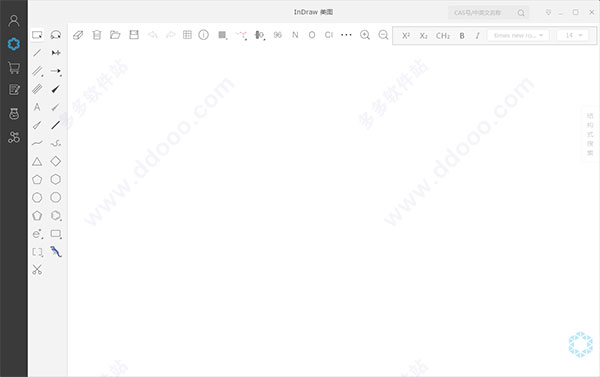Toggle italic I formatting
The height and width of the screenshot is (377, 600).
477,36
